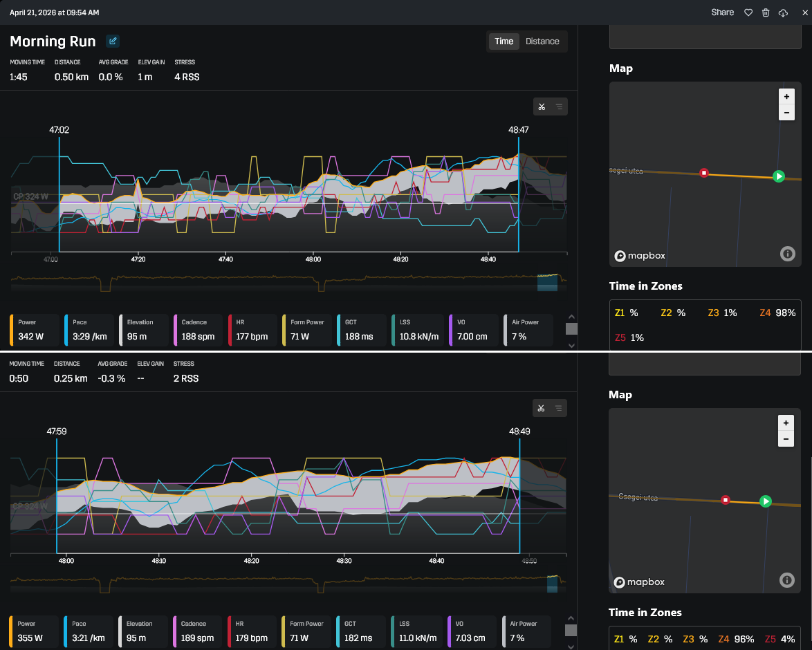The height and width of the screenshot is (650, 812).
Task: Click the up chevron beside the upper metrics row
Action: click(x=571, y=316)
